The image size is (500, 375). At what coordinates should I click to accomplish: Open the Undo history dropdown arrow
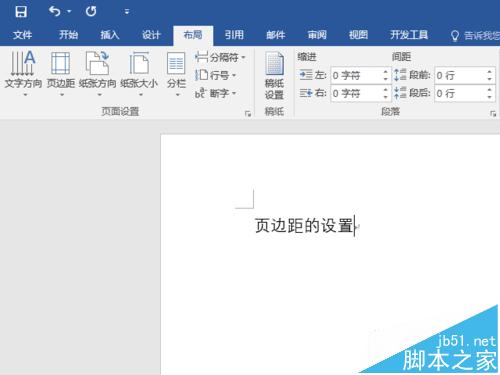tap(69, 12)
